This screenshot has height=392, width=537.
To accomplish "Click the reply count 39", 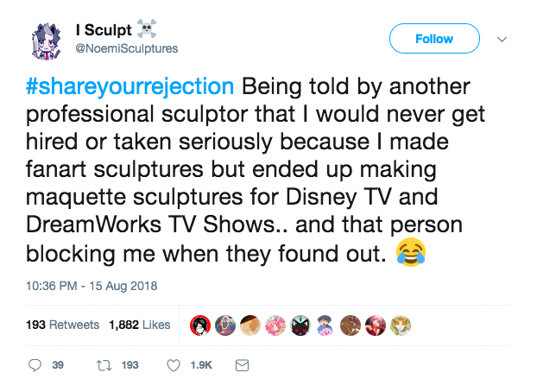I will 57,365.
